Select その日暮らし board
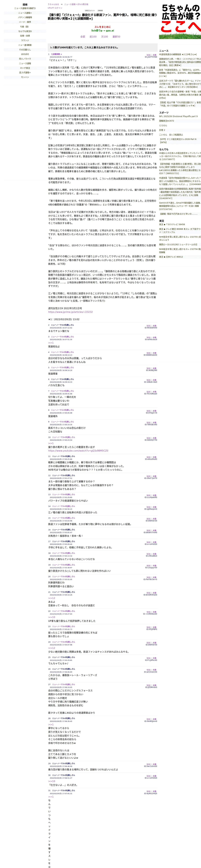This screenshot has height=868, width=201. 25,49
